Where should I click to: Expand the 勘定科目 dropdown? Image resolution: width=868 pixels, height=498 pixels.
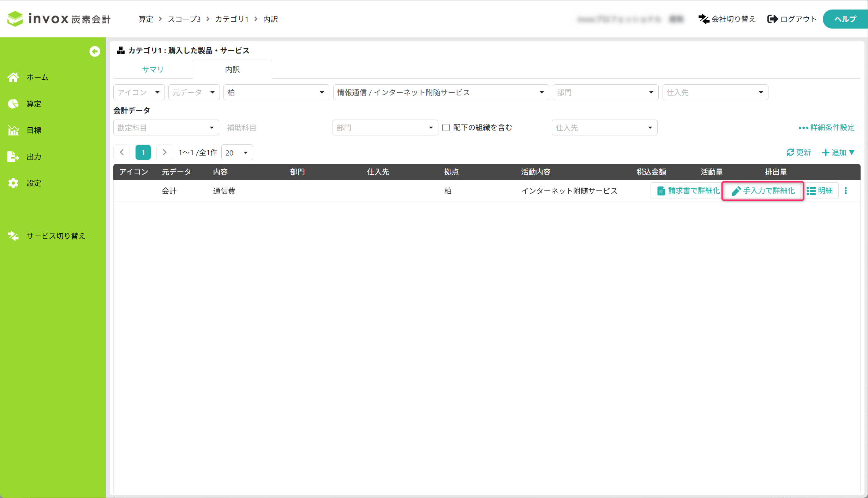(166, 128)
